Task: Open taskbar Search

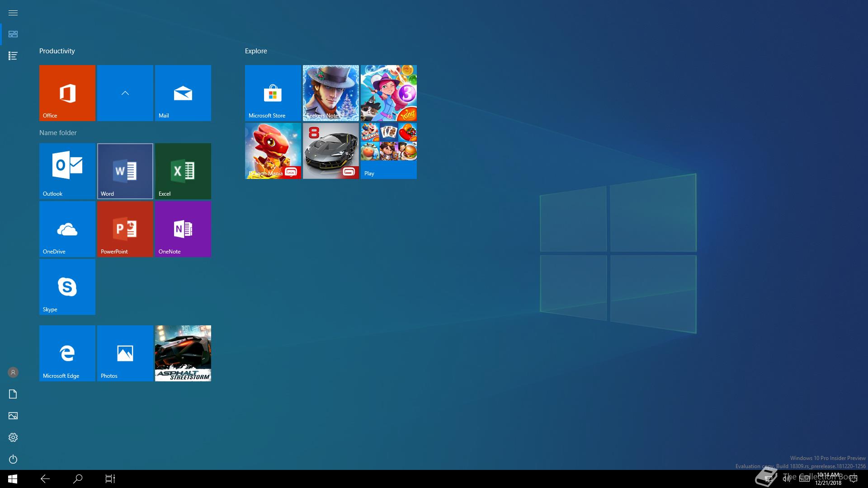Action: point(78,479)
